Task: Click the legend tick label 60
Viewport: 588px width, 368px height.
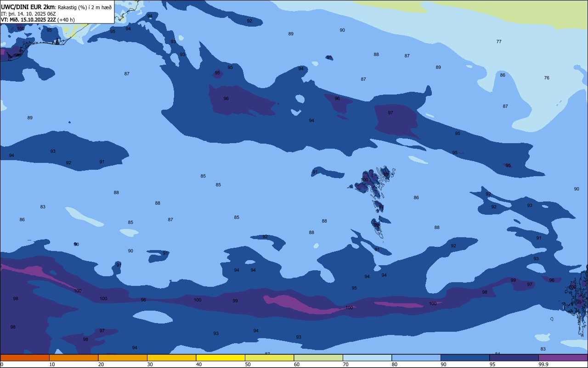Action: click(297, 364)
